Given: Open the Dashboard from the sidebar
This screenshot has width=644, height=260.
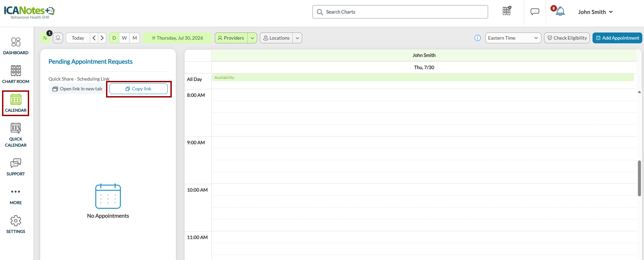Looking at the screenshot, I should click(16, 46).
